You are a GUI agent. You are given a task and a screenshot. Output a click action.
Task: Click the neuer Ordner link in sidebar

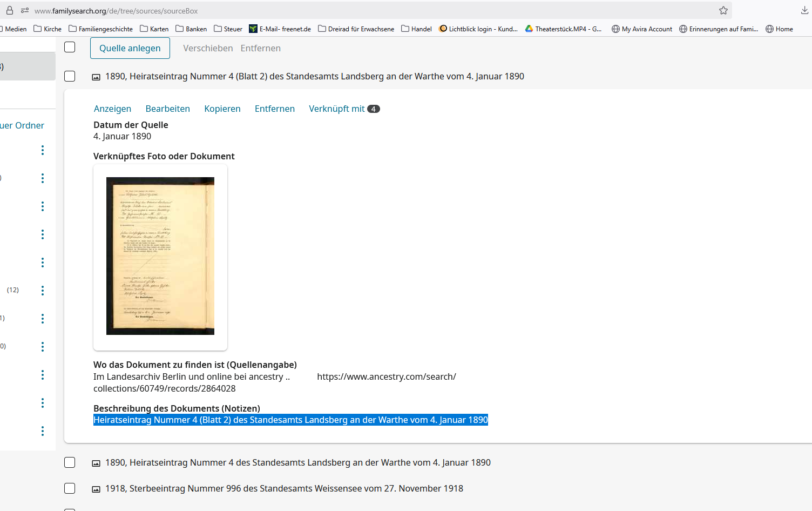point(22,125)
